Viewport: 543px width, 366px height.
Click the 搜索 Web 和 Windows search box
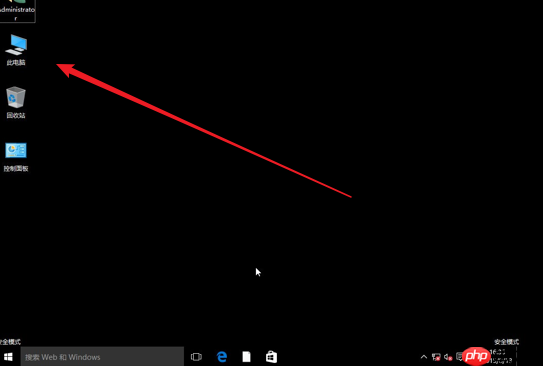point(102,357)
